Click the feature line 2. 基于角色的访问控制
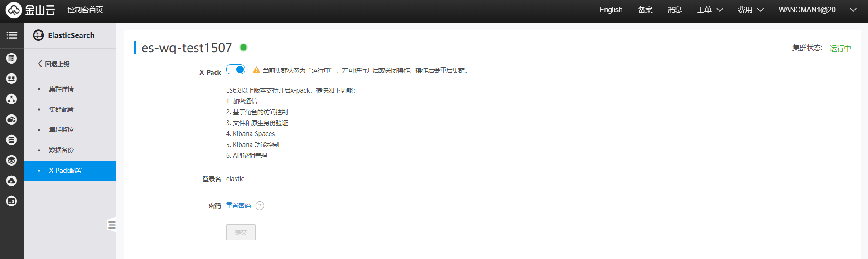The image size is (868, 259). coord(257,112)
